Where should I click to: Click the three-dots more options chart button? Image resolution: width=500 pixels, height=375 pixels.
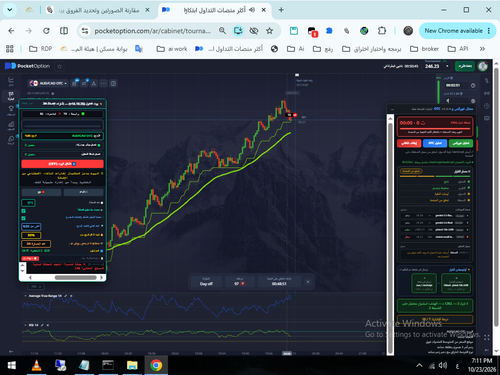104,83
